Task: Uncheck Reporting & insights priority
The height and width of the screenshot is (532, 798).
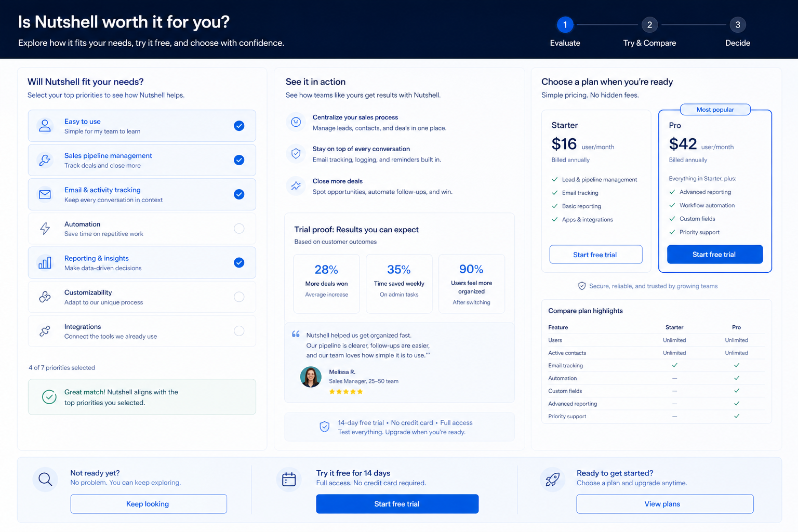Action: [x=239, y=263]
